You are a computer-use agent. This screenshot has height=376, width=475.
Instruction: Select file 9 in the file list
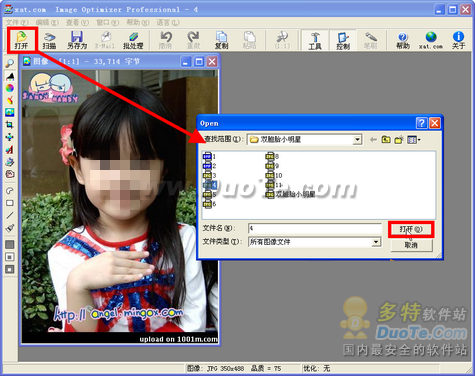(x=272, y=166)
